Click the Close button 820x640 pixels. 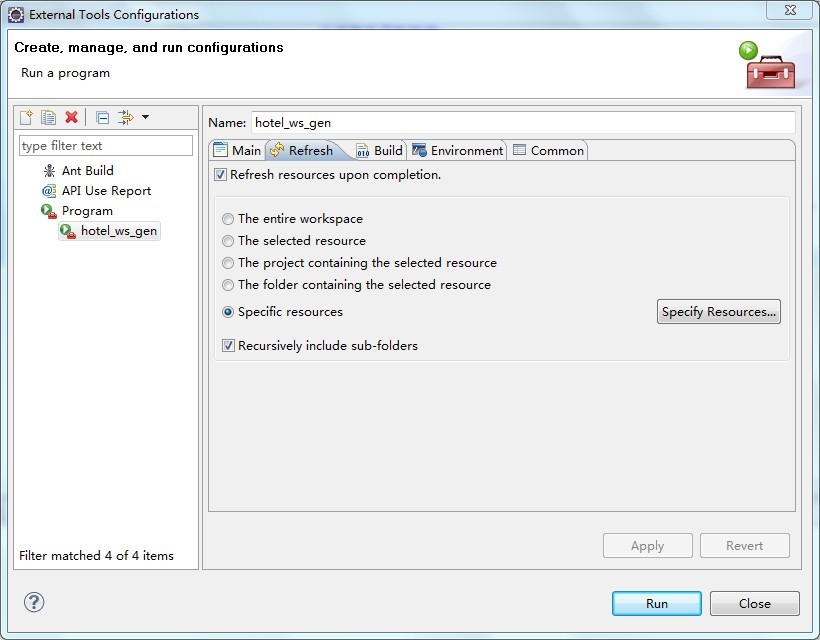[x=755, y=603]
